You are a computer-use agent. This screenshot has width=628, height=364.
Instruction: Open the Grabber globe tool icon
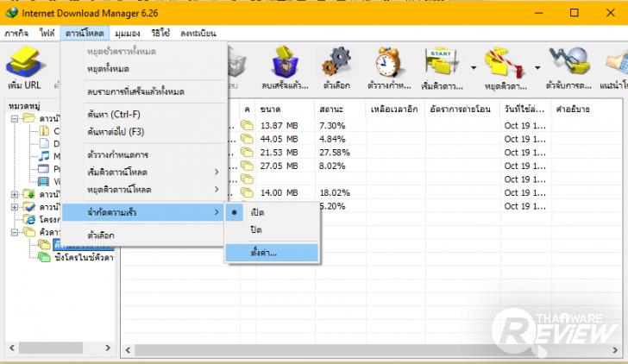coord(569,61)
